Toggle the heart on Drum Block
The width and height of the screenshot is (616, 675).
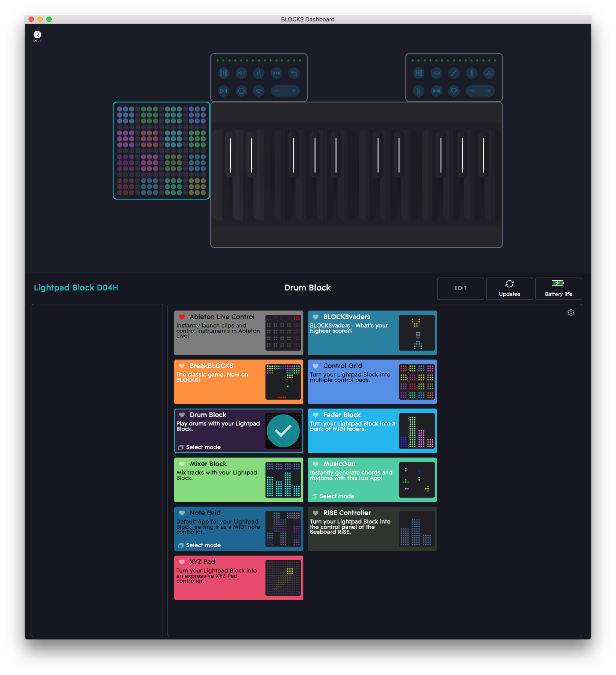tap(182, 415)
